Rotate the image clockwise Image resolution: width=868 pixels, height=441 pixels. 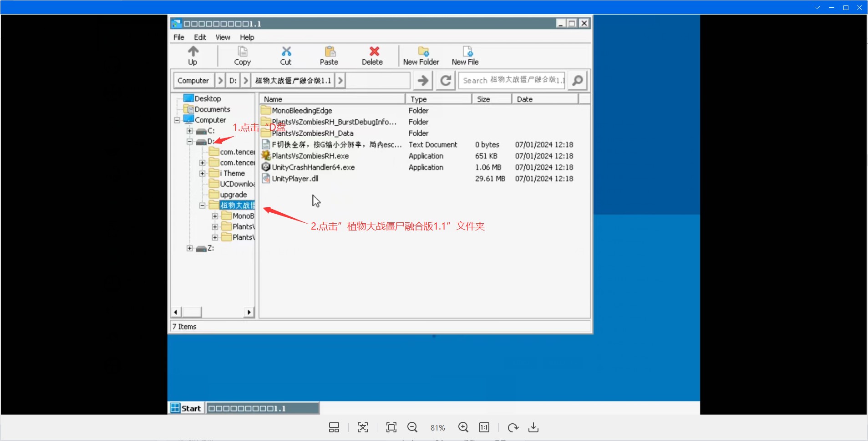513,427
